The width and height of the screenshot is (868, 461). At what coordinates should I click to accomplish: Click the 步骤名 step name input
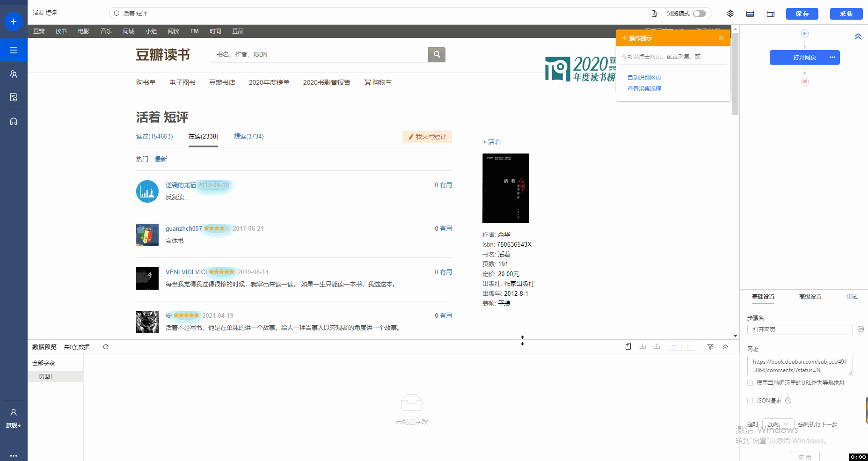pyautogui.click(x=800, y=329)
